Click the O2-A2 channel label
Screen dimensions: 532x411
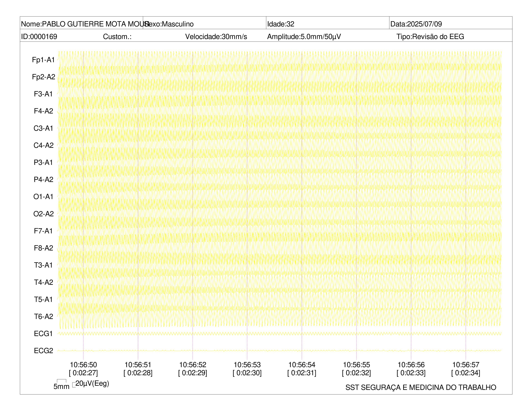point(43,214)
